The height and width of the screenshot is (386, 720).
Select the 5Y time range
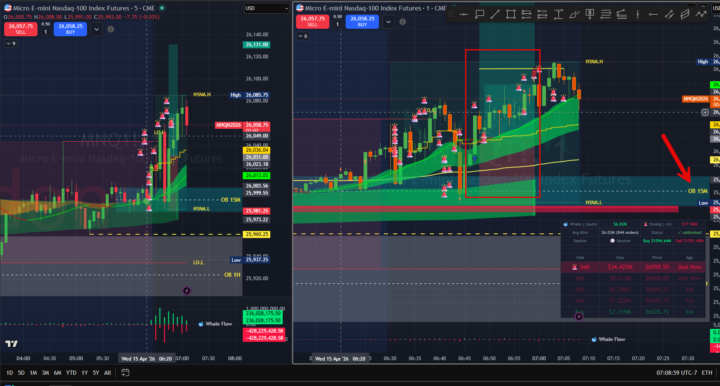pos(96,373)
